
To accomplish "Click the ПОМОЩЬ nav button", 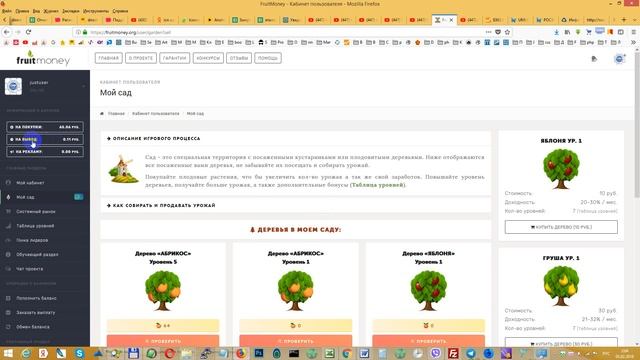I will pyautogui.click(x=268, y=58).
